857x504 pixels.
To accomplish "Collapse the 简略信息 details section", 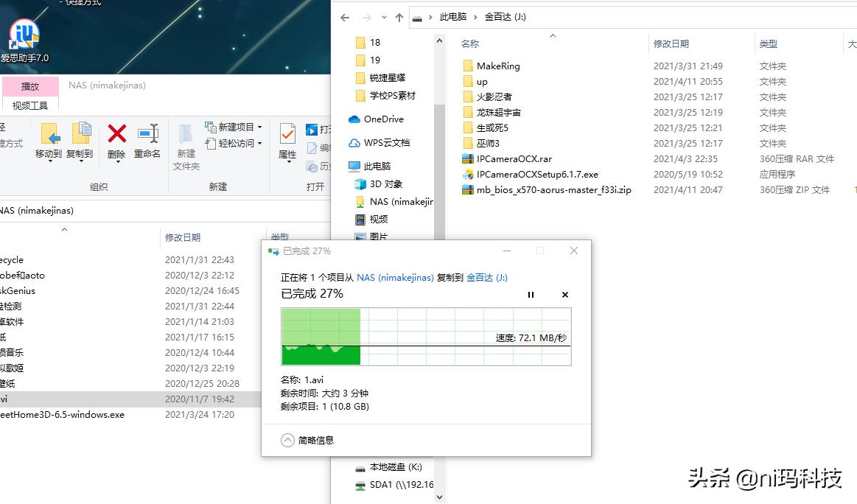I will tap(287, 439).
